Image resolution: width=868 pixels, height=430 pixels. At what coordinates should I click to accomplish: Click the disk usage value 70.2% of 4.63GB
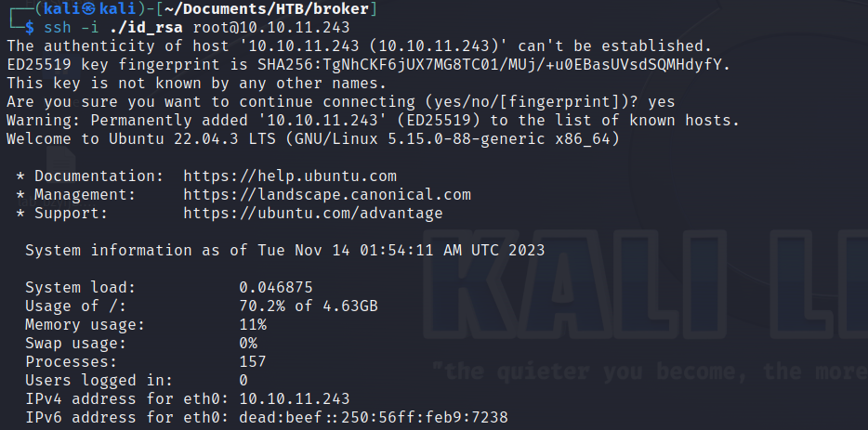(309, 306)
